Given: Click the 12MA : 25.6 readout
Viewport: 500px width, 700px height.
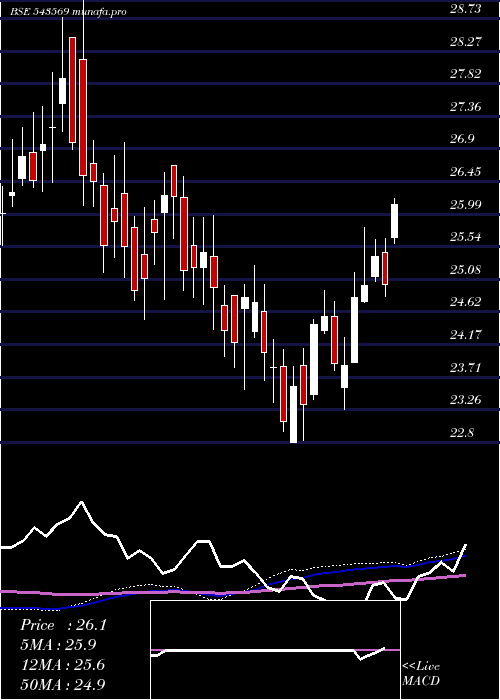Looking at the screenshot, I should 62,665.
